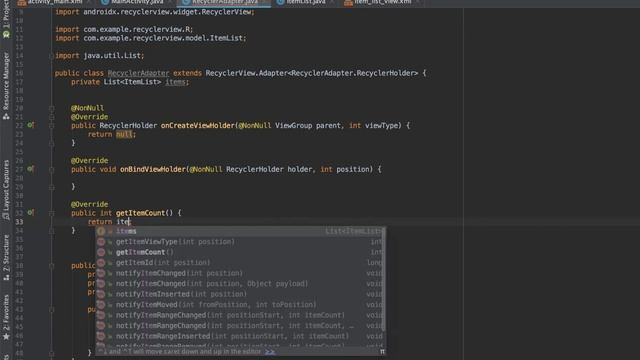
Task: Click the highlighted null on return line
Action: [124, 134]
